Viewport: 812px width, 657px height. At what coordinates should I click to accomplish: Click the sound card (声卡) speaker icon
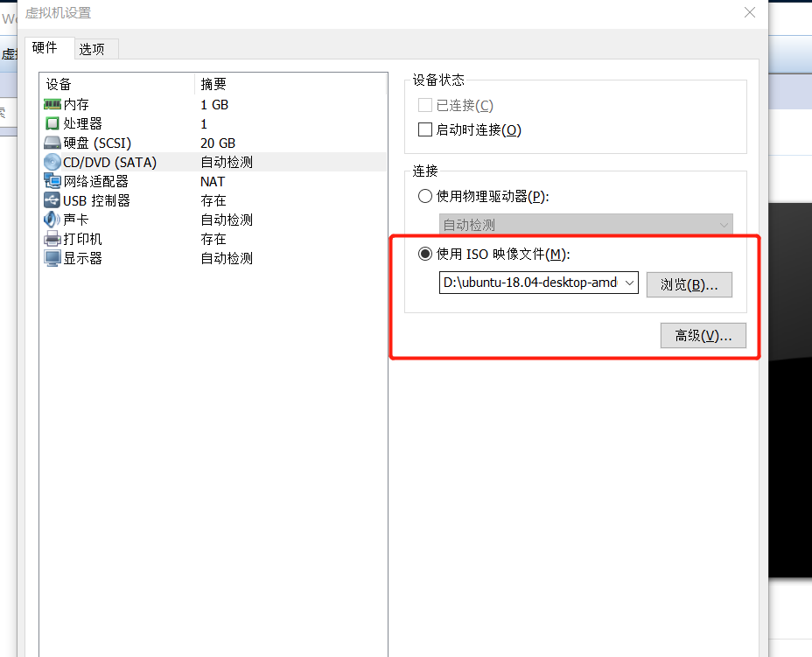coord(52,220)
